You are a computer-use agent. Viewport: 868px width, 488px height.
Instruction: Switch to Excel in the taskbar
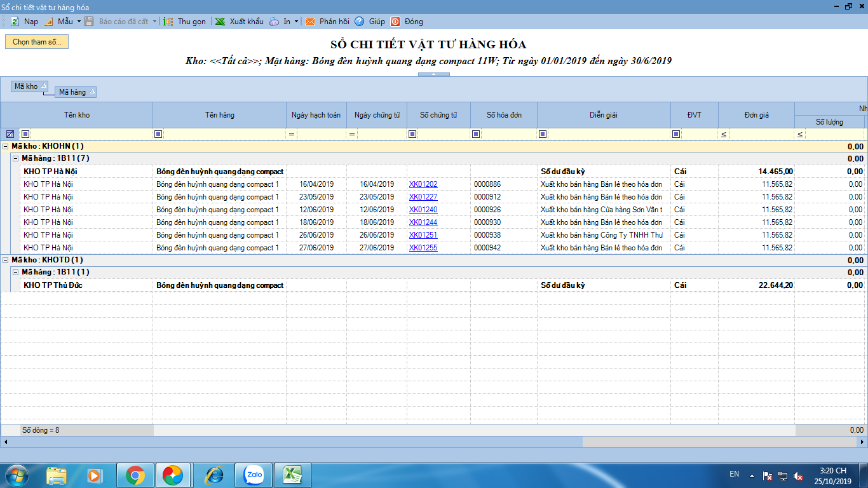click(292, 475)
